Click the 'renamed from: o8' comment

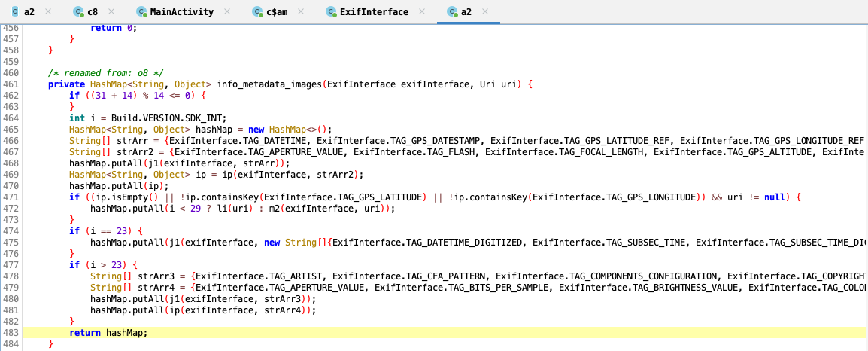[106, 72]
